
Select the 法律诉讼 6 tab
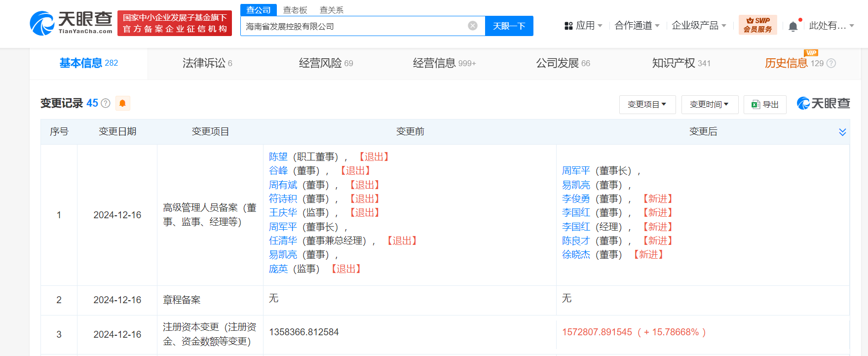coord(207,63)
